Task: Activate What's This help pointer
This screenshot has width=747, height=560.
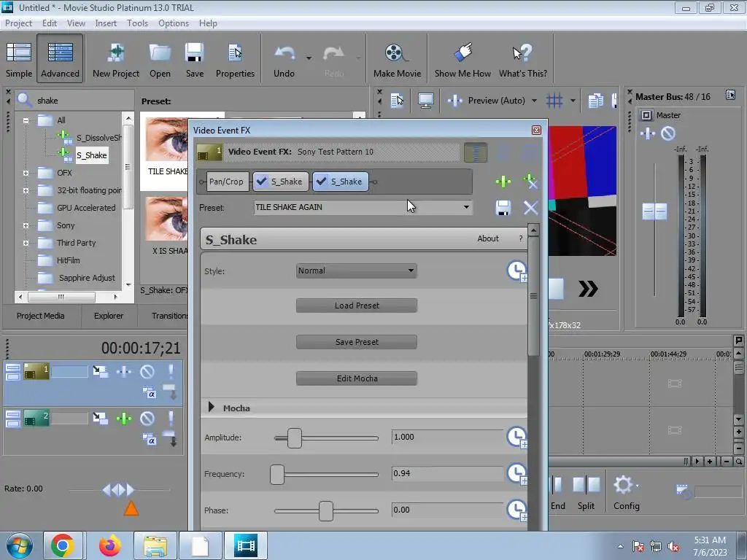Action: click(x=522, y=60)
